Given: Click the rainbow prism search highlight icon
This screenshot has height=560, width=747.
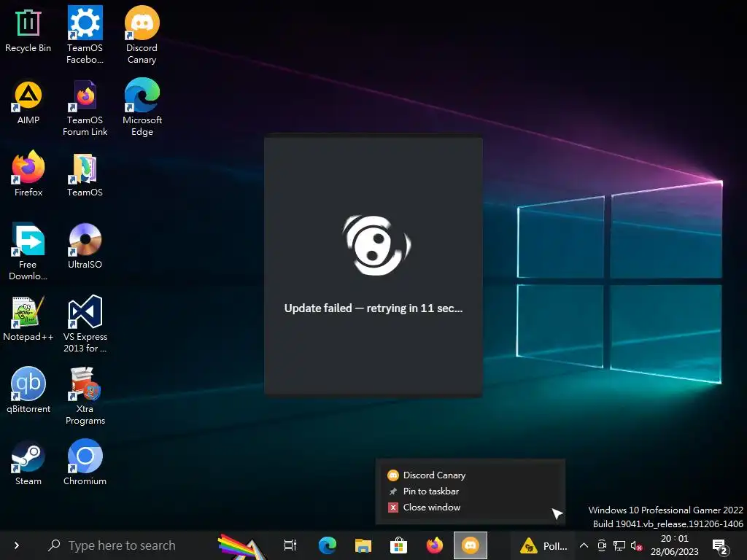Looking at the screenshot, I should (241, 546).
